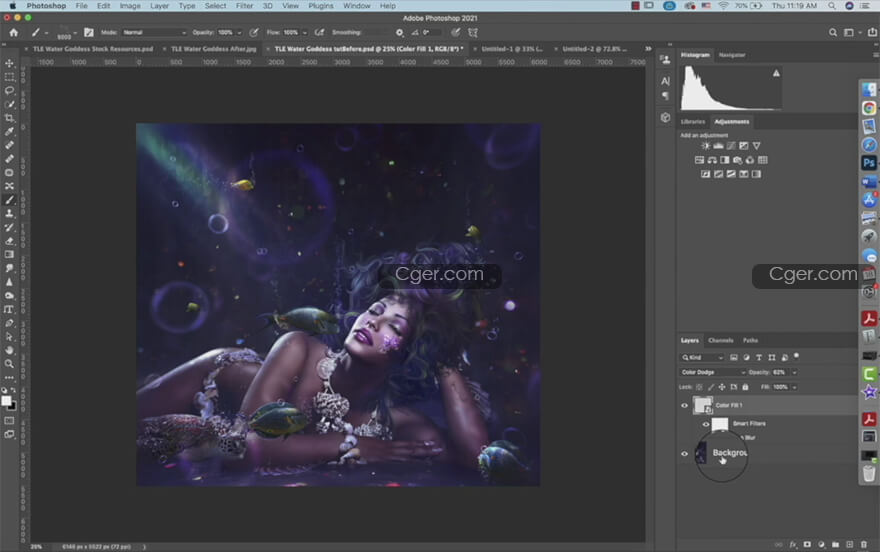The width and height of the screenshot is (880, 552).
Task: Create a new group folder
Action: [836, 544]
